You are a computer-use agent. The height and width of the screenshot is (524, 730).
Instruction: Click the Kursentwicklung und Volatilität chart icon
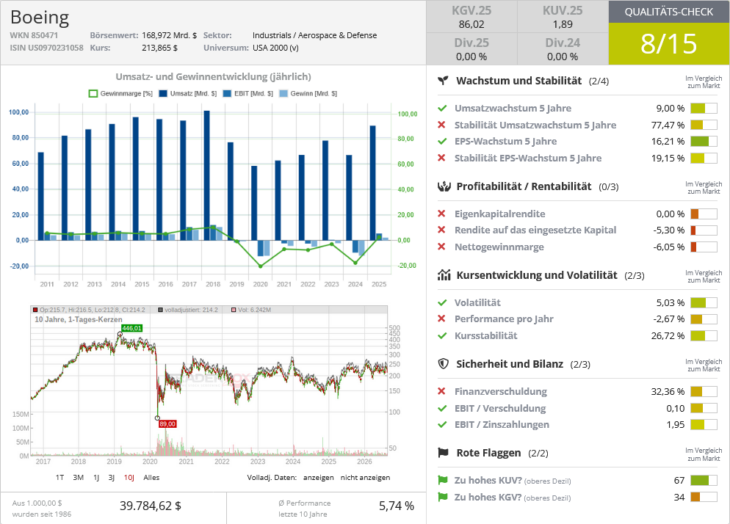(444, 275)
